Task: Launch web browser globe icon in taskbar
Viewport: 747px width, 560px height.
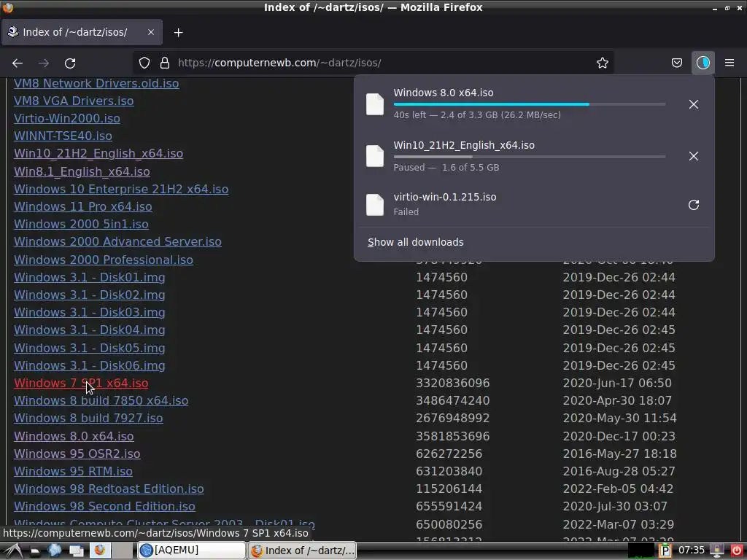Action: tap(54, 551)
